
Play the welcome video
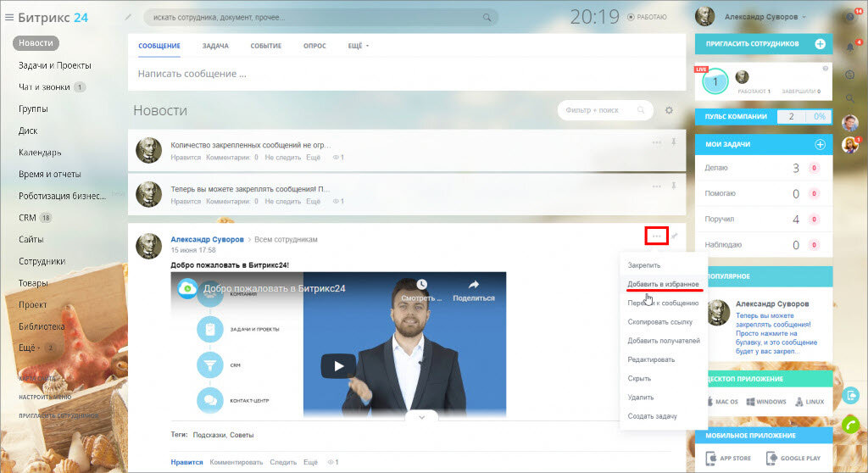tap(338, 365)
